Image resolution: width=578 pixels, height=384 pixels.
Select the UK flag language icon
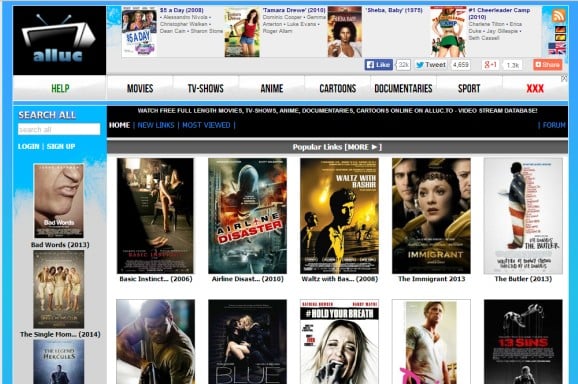[557, 48]
